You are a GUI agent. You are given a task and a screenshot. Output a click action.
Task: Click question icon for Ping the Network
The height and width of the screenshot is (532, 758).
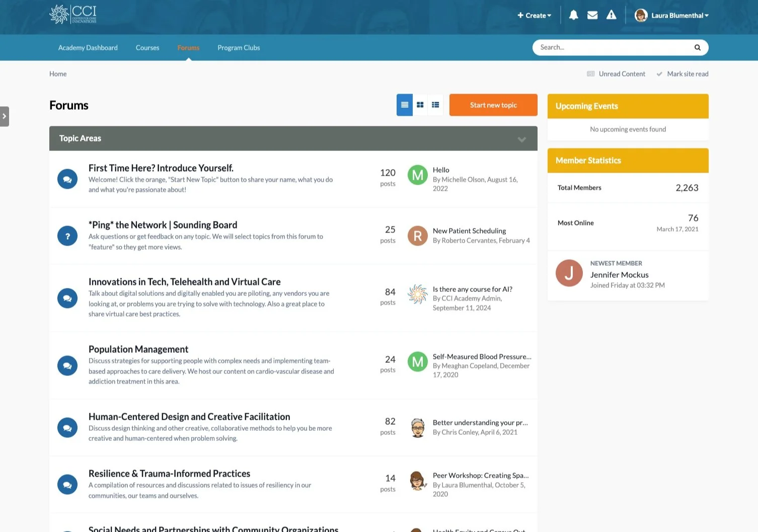67,236
